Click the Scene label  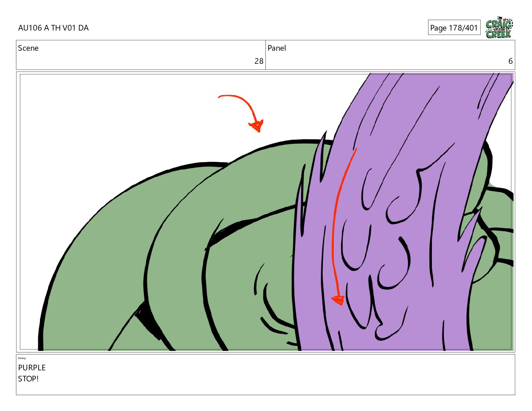(28, 48)
